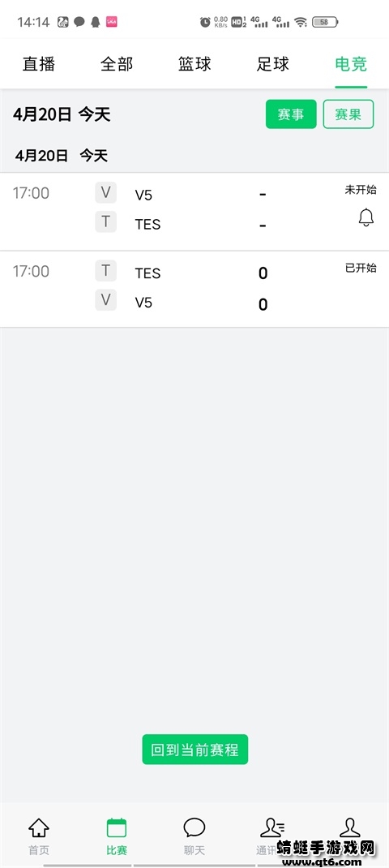Switch to the 足球 tab

coord(273,64)
